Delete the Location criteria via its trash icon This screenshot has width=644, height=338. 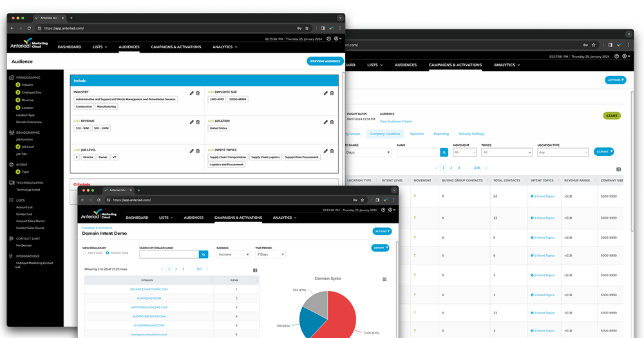[332, 122]
